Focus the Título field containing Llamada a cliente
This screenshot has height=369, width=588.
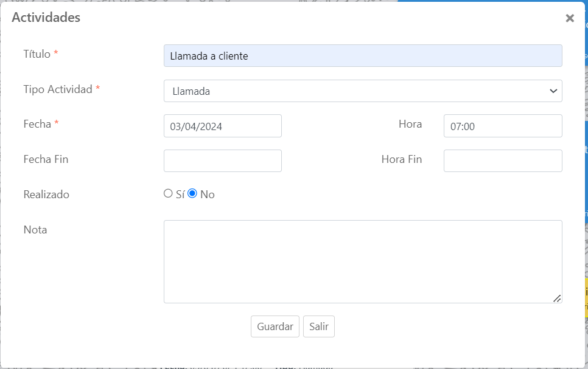(x=363, y=56)
